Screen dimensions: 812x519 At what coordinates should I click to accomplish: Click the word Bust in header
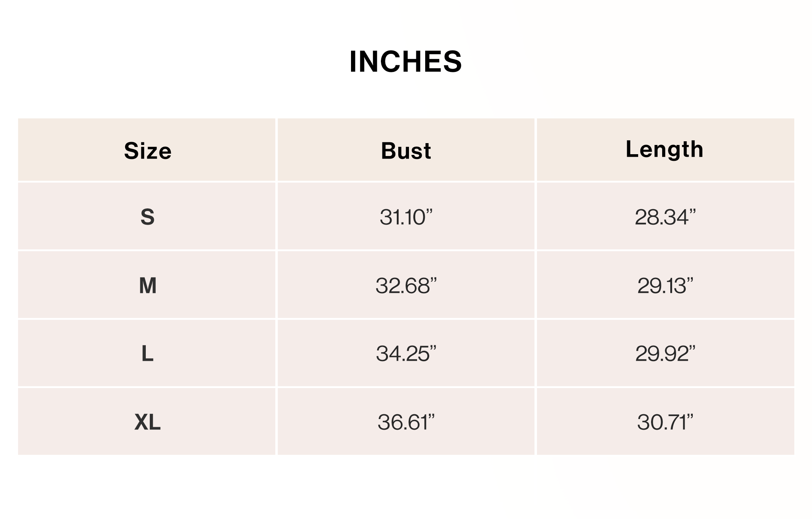406,151
